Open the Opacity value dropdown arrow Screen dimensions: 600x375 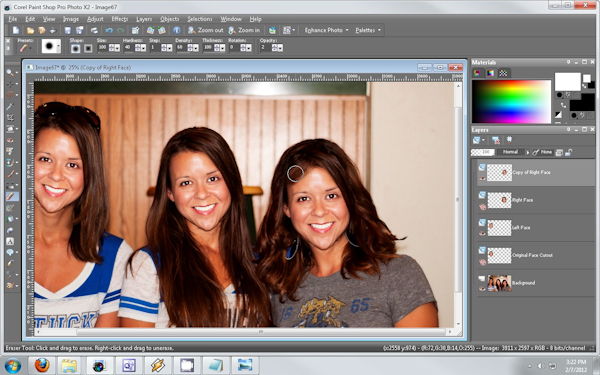tap(280, 48)
